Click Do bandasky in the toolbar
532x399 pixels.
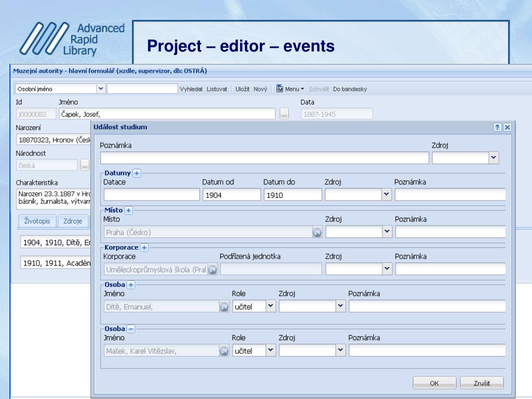(350, 89)
